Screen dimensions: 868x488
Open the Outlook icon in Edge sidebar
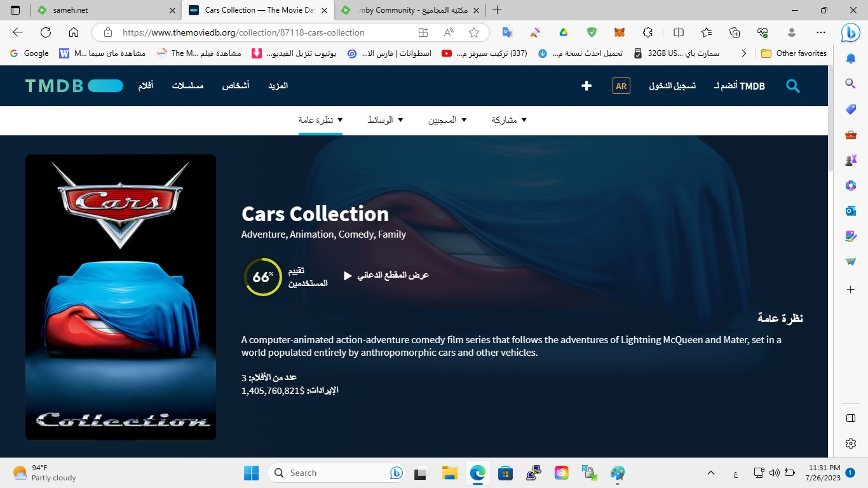pos(851,210)
